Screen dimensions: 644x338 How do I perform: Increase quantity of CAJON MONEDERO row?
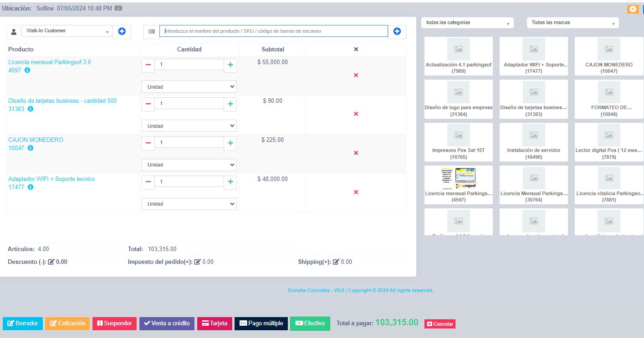pyautogui.click(x=230, y=143)
